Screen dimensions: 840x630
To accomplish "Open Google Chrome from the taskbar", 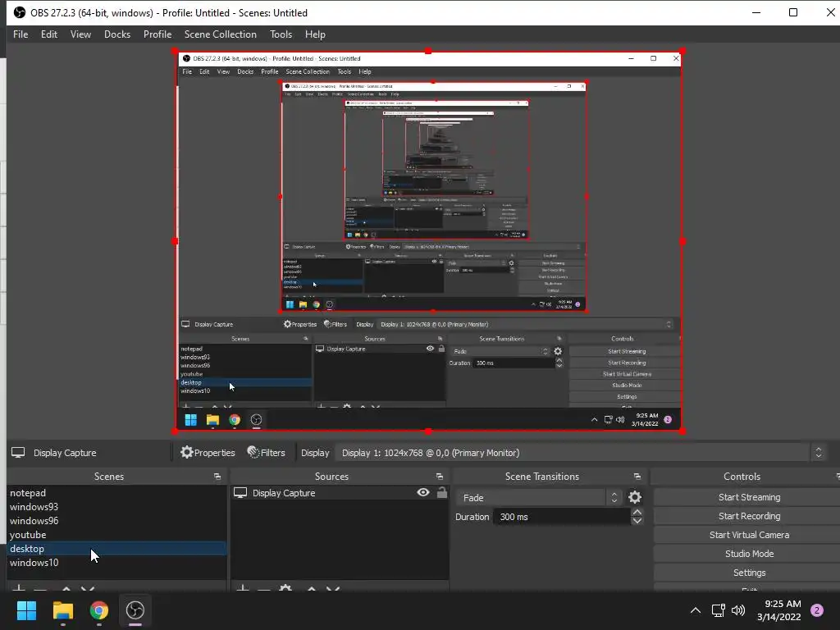I will click(98, 610).
